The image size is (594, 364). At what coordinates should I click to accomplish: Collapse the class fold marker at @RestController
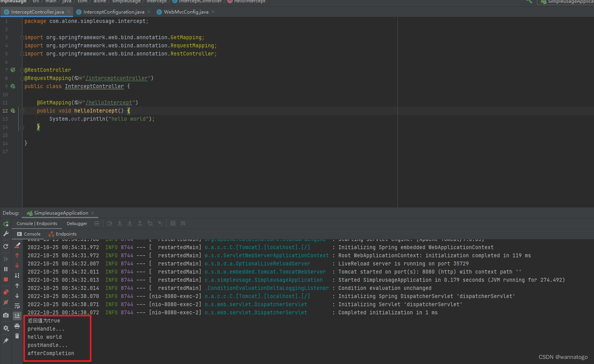click(22, 70)
